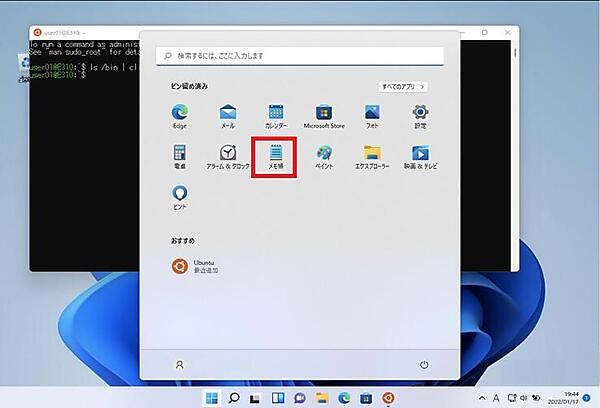Click the Ubuntu terminal title bar icon

point(37,33)
